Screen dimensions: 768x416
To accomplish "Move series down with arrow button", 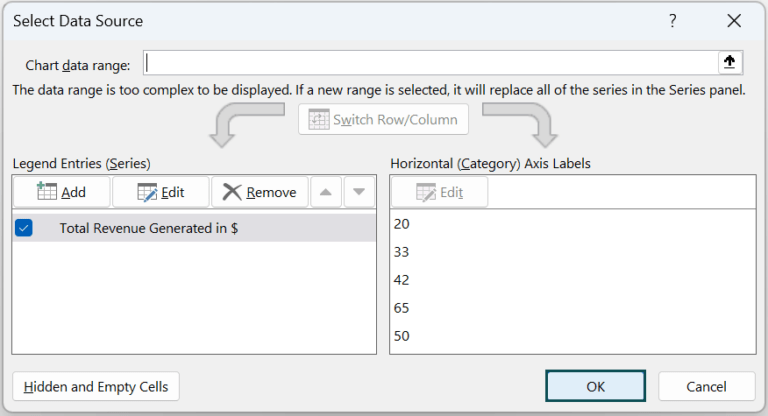I will (360, 192).
